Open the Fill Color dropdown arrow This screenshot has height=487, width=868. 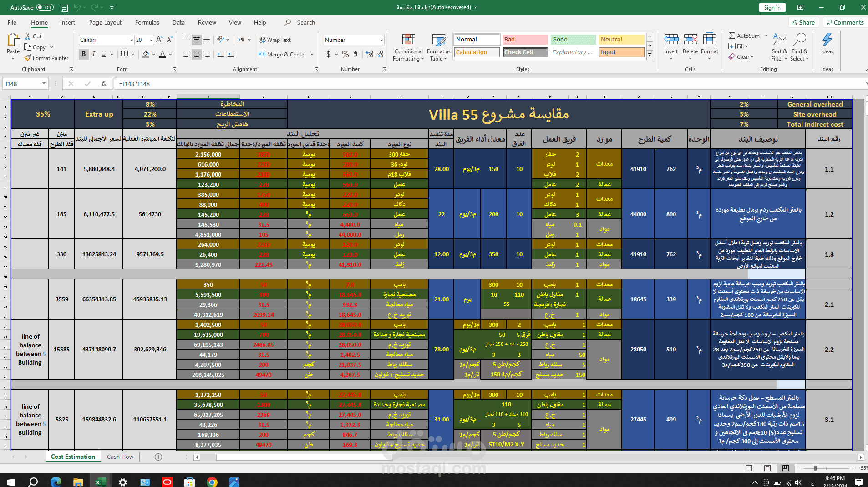tap(153, 54)
